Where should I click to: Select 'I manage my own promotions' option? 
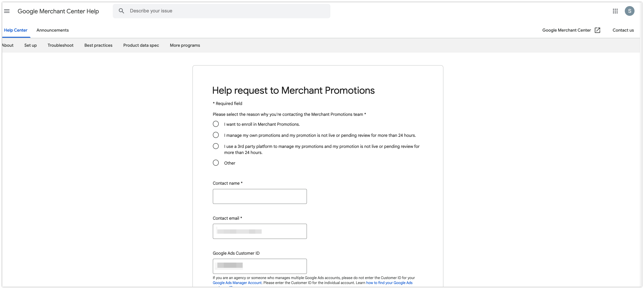[216, 135]
